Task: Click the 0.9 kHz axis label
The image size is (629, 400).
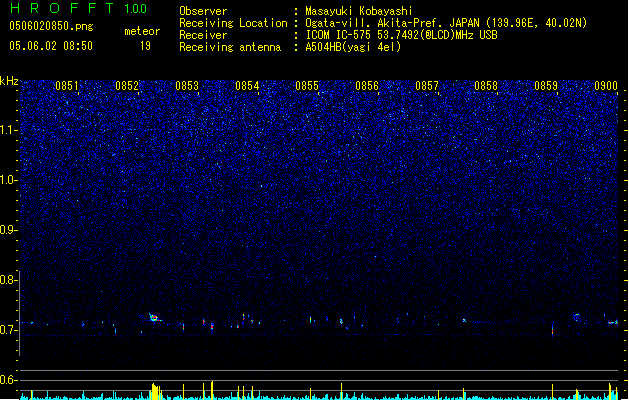Action: click(x=8, y=230)
